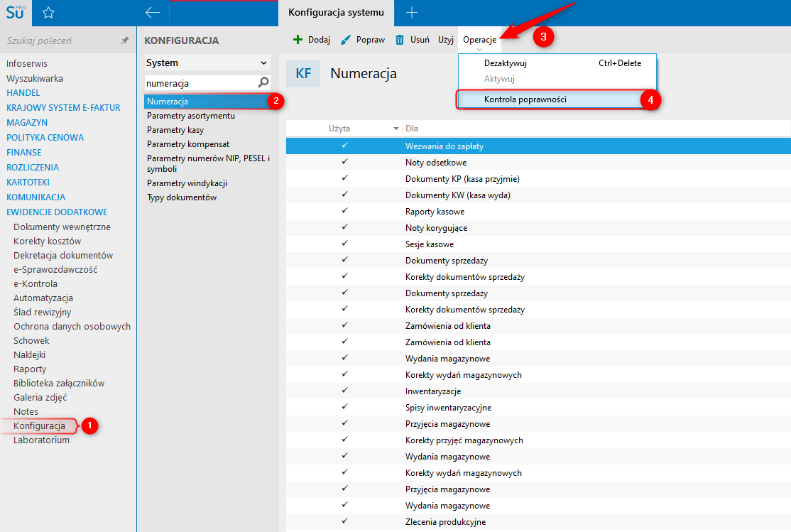Open Dokumenty wewnętrzne sidebar item
This screenshot has height=532, width=791.
point(62,227)
